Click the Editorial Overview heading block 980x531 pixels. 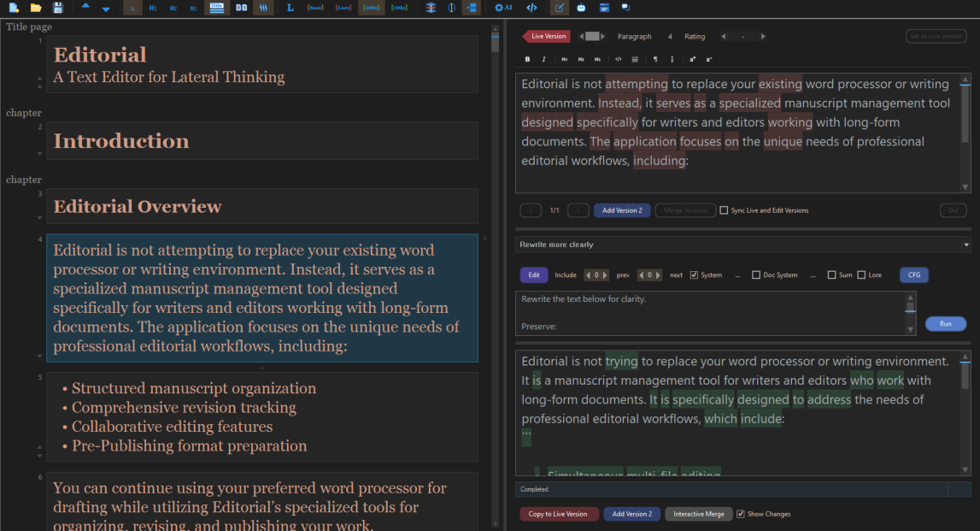[262, 206]
